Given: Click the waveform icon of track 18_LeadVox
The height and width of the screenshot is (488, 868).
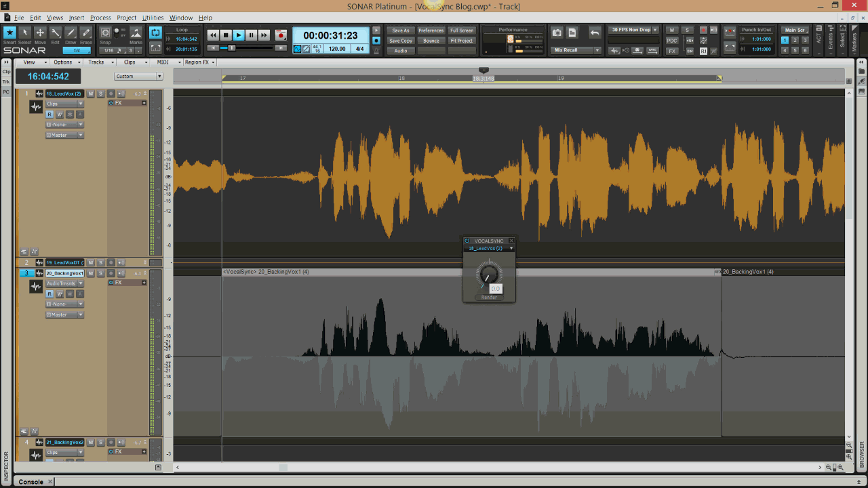Looking at the screenshot, I should coord(36,107).
